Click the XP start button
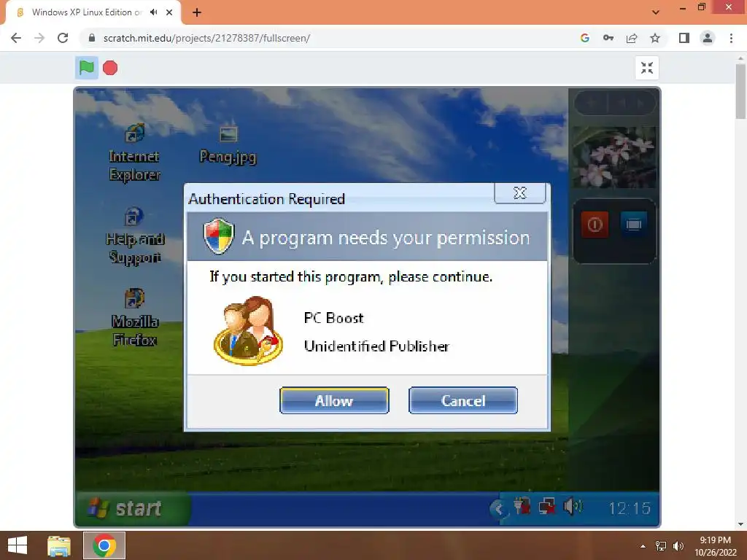 pyautogui.click(x=133, y=508)
